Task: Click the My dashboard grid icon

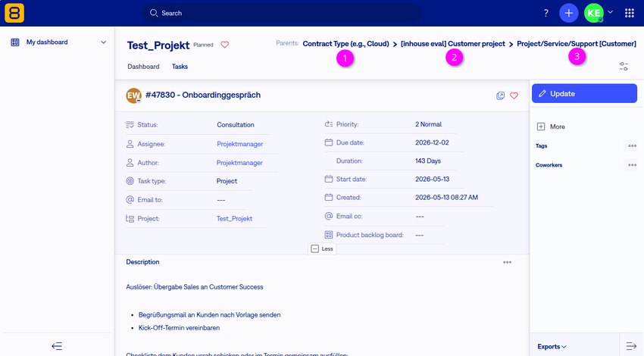Action: 15,42
